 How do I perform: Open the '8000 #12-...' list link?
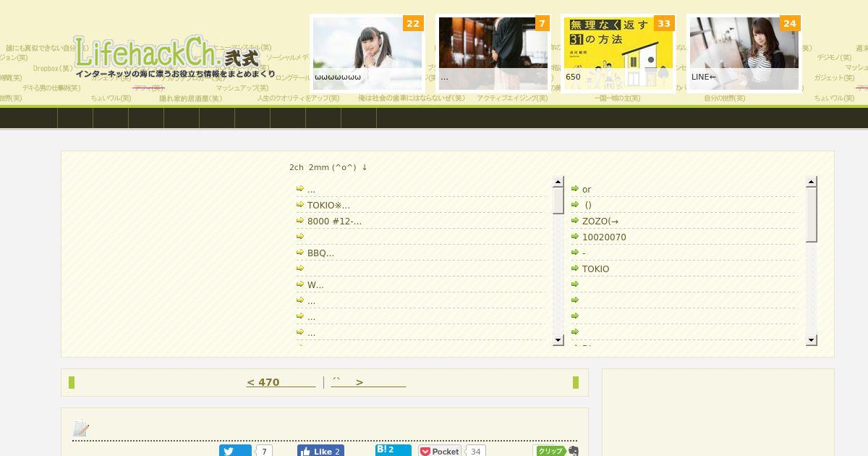point(334,221)
